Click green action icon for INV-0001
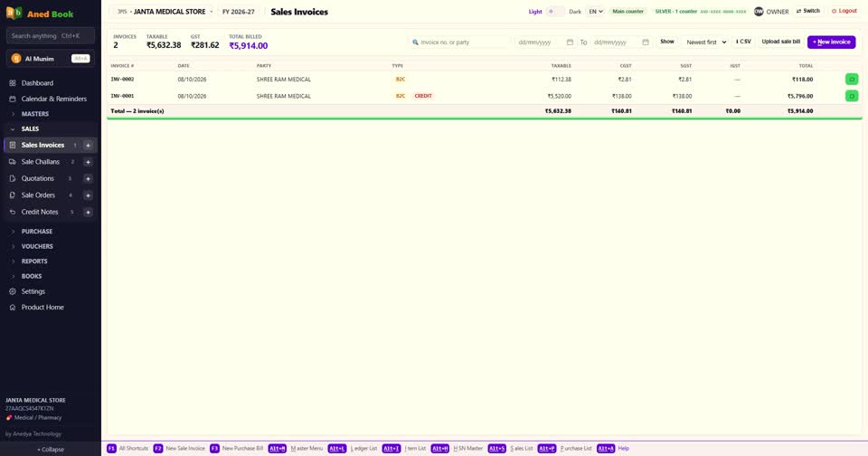 click(852, 96)
